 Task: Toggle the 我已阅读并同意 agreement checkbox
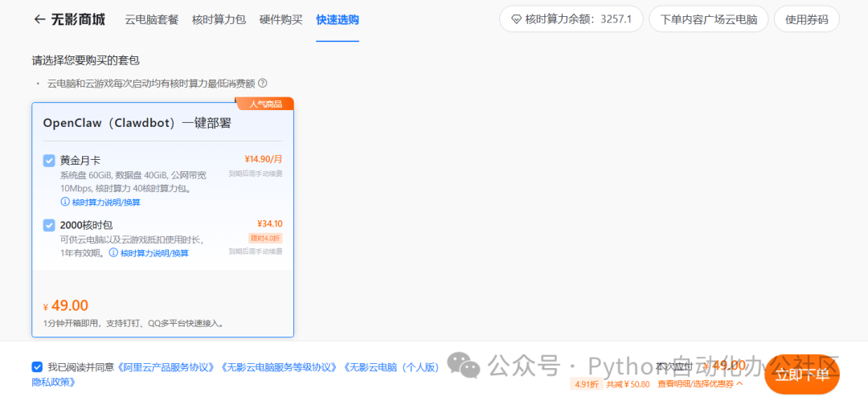pyautogui.click(x=37, y=367)
